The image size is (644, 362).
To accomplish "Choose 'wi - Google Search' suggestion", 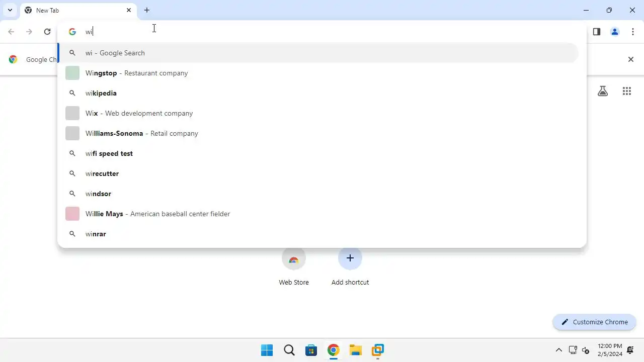I will (x=318, y=53).
